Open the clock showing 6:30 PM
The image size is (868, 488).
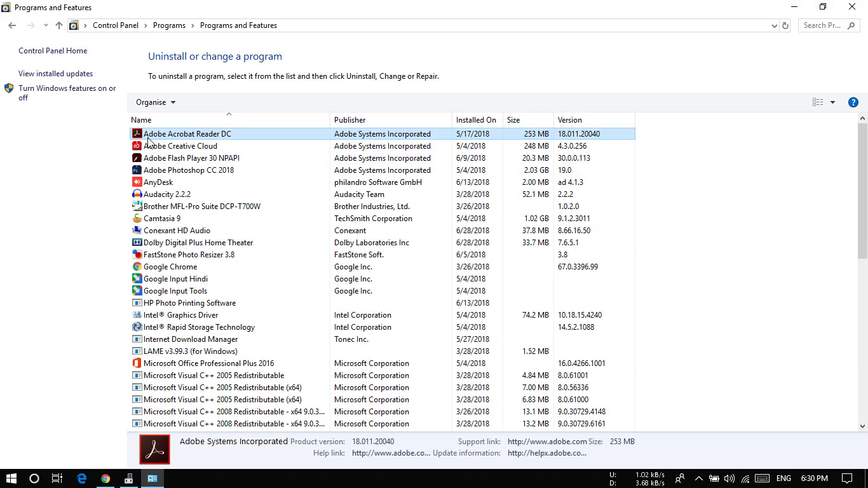814,478
